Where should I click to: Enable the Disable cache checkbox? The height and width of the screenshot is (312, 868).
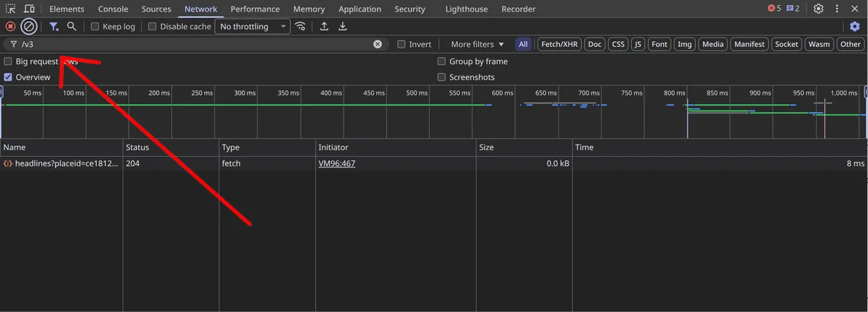click(x=152, y=27)
